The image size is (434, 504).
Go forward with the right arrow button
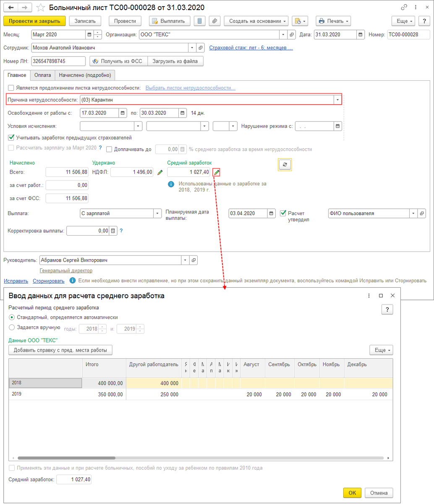(24, 8)
